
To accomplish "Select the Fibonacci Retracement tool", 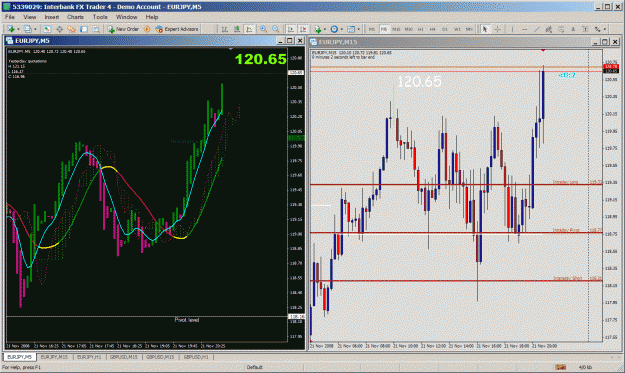I will point(561,29).
